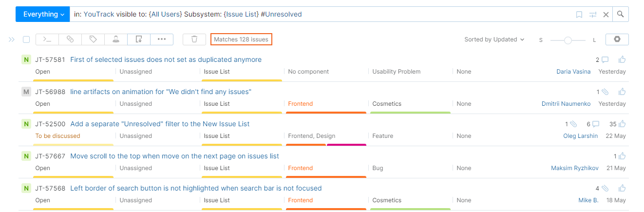Click the magnifier search button
644x212 pixels.
tap(621, 14)
